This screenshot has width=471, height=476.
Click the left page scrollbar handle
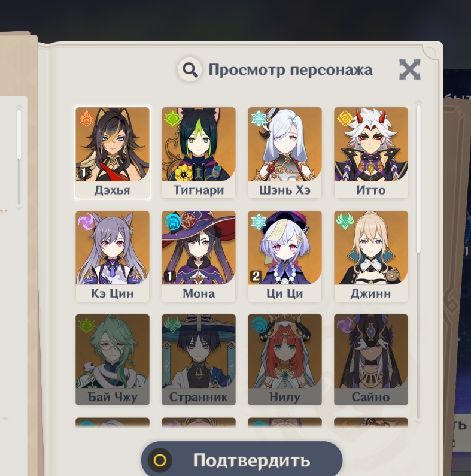tap(19, 135)
